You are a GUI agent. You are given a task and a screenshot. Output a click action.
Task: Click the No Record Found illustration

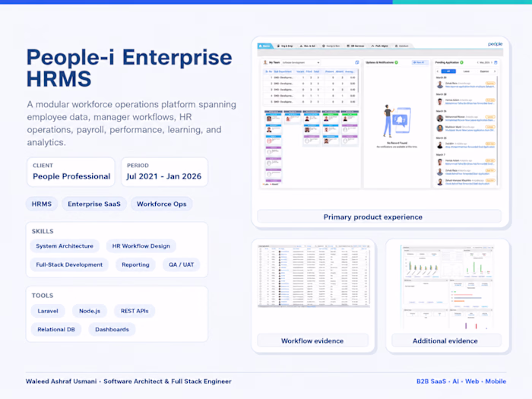[x=397, y=120]
